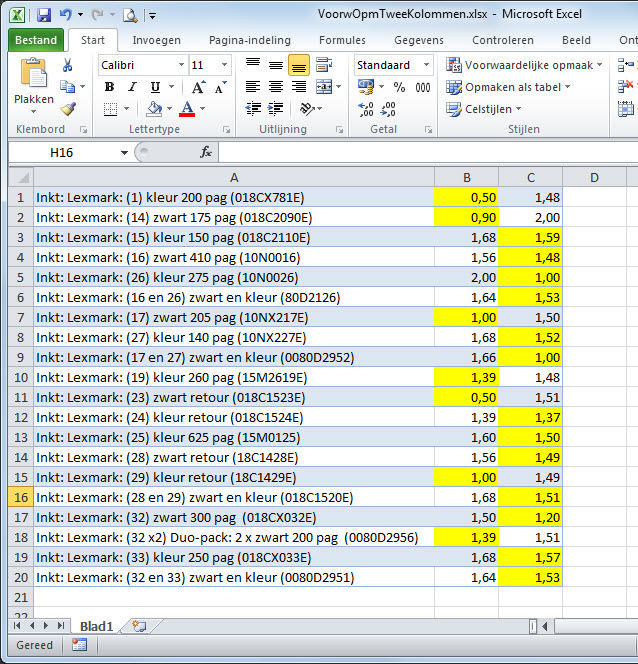Toggle align text left
638x664 pixels.
pos(253,87)
